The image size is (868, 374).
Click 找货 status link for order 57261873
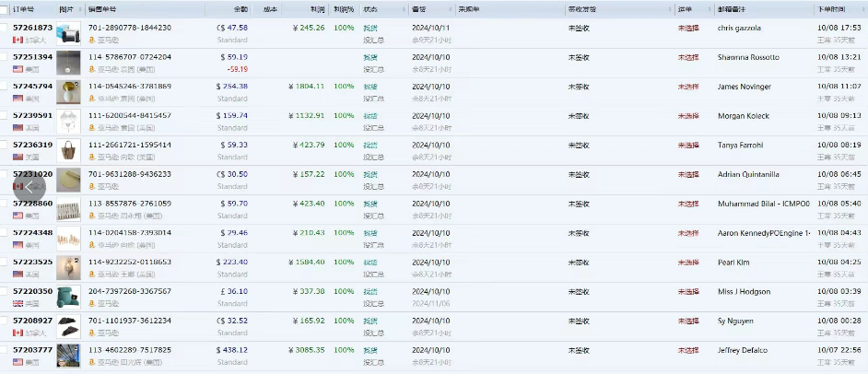pos(370,28)
